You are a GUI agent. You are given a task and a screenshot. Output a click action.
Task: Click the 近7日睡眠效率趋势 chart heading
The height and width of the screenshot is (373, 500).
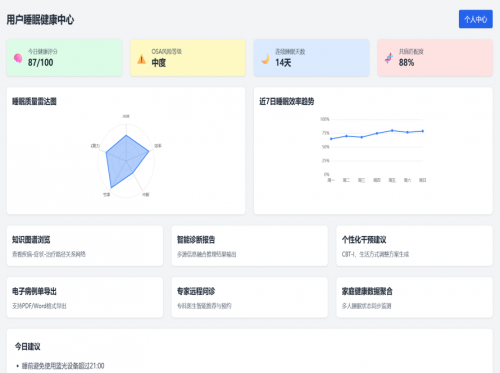(287, 101)
